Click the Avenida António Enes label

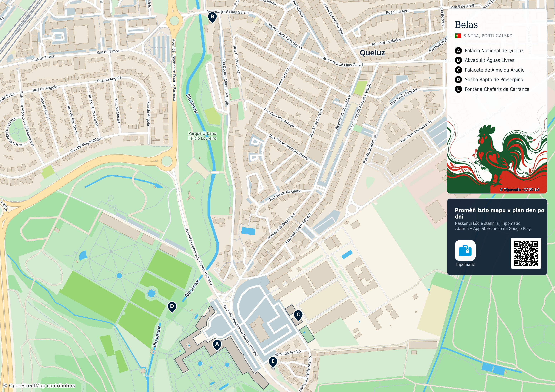click(x=334, y=19)
